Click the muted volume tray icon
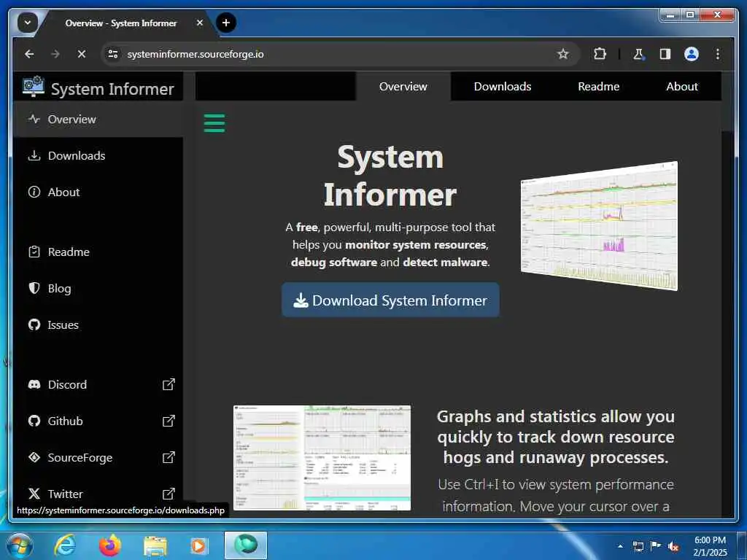This screenshot has width=747, height=560. (x=673, y=547)
